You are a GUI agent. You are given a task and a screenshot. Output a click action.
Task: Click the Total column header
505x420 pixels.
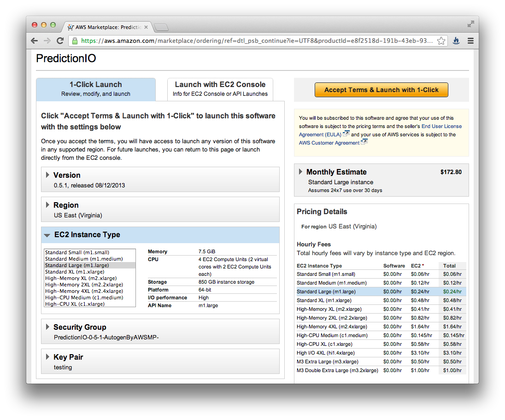coord(449,266)
